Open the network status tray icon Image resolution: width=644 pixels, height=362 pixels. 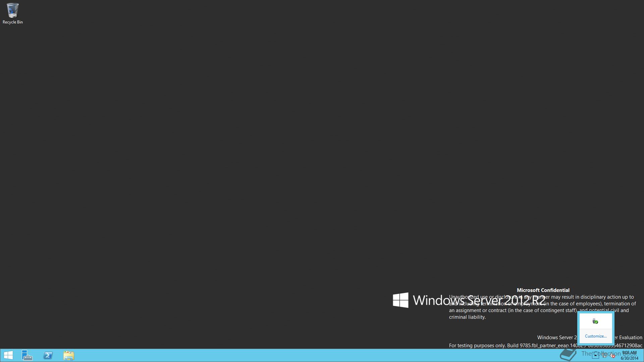[x=604, y=355]
